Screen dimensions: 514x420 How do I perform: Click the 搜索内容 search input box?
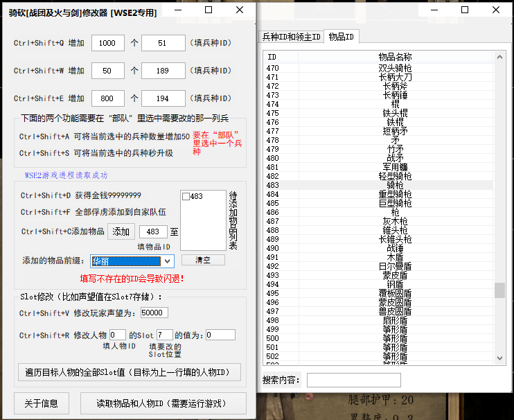353,380
